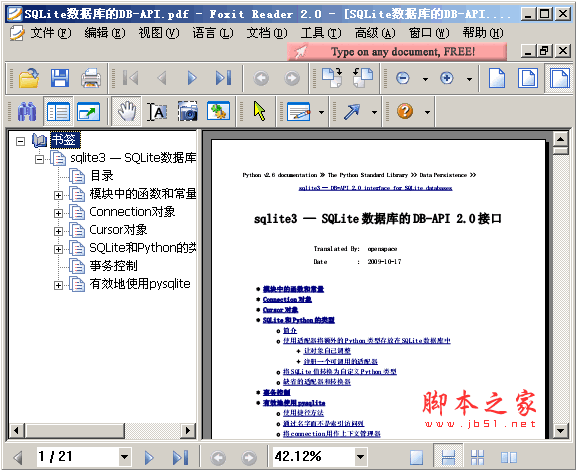Open the 编辑(E) menu

[105, 33]
